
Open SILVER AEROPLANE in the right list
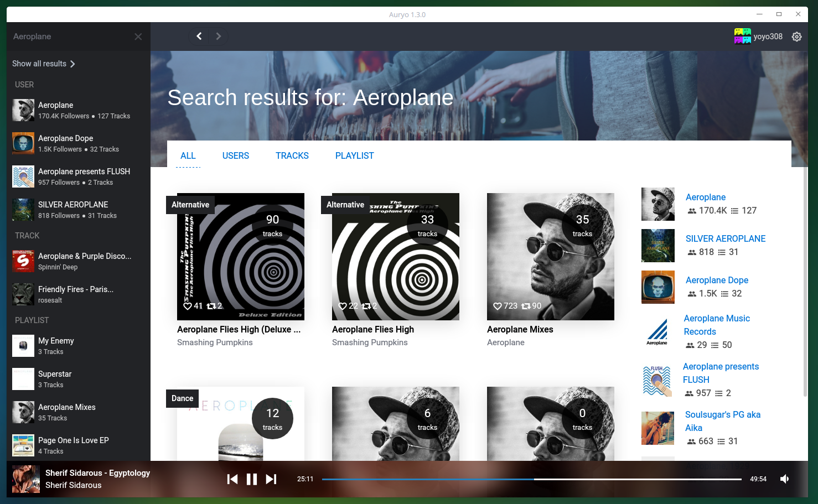coord(725,238)
